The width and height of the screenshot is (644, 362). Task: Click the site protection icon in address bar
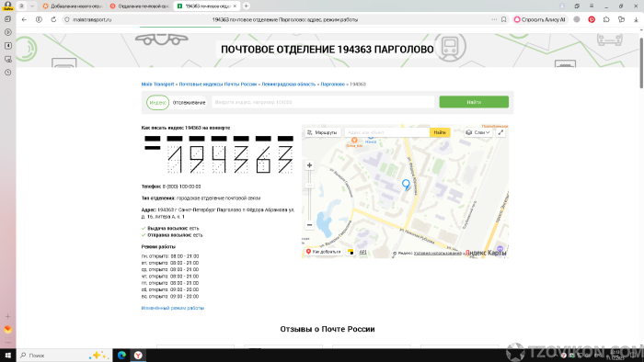pos(67,19)
